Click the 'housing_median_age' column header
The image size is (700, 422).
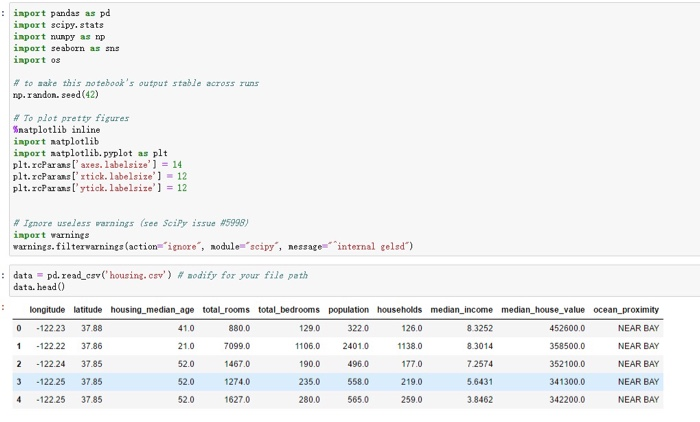152,310
